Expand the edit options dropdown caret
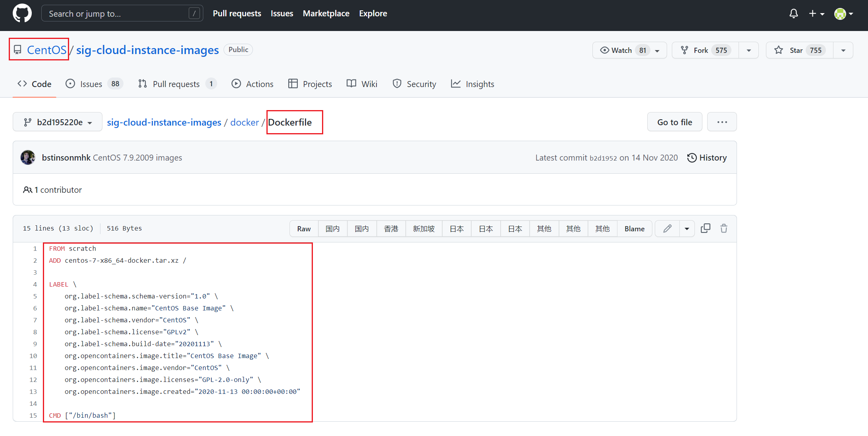 [x=687, y=229]
